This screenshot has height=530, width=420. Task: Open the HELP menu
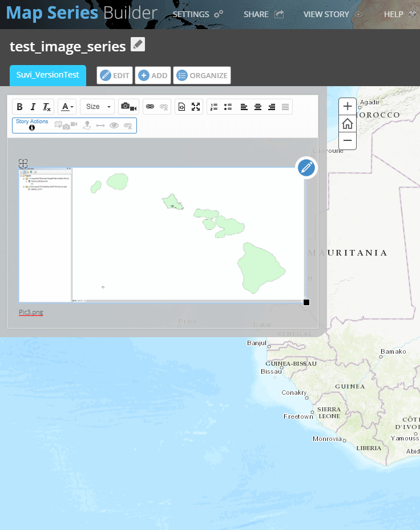coord(401,14)
